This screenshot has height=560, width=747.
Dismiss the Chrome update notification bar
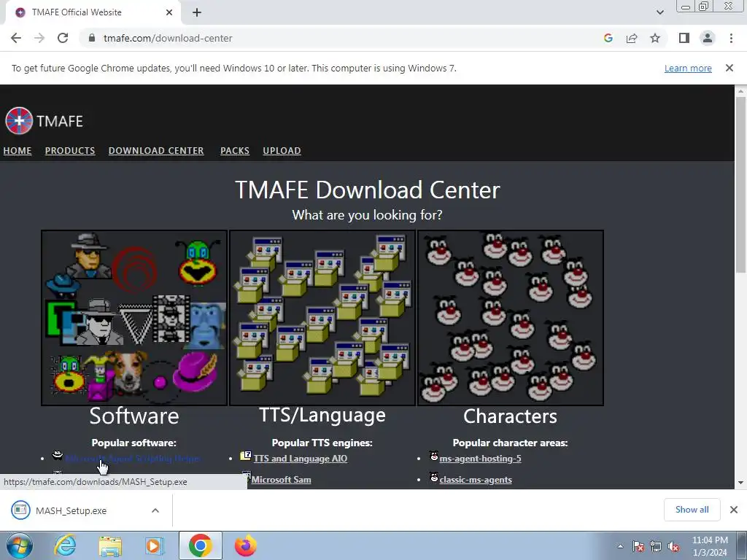point(729,68)
